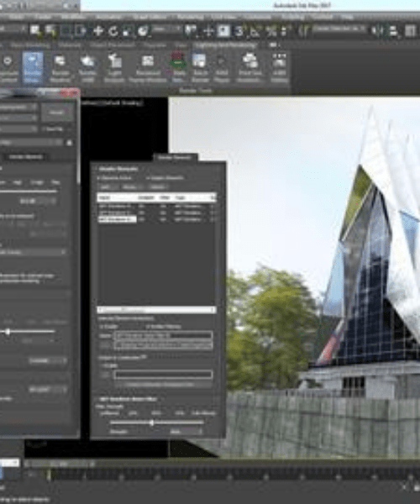Open the Select by Name tool
Image resolution: width=420 pixels, height=504 pixels.
click(x=50, y=31)
